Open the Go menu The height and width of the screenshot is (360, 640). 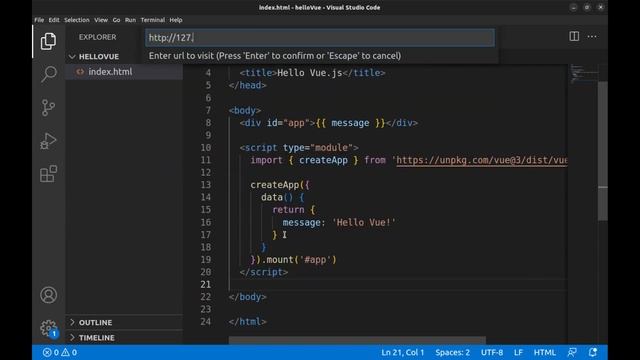pyautogui.click(x=116, y=20)
